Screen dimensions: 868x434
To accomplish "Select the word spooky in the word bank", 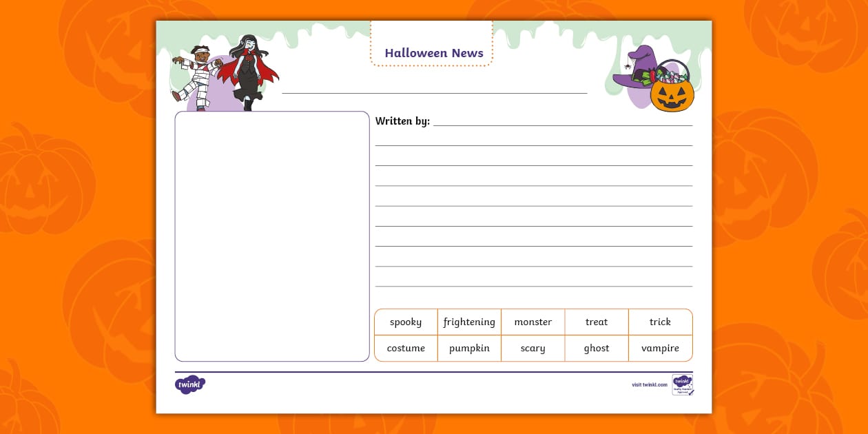I will click(406, 322).
